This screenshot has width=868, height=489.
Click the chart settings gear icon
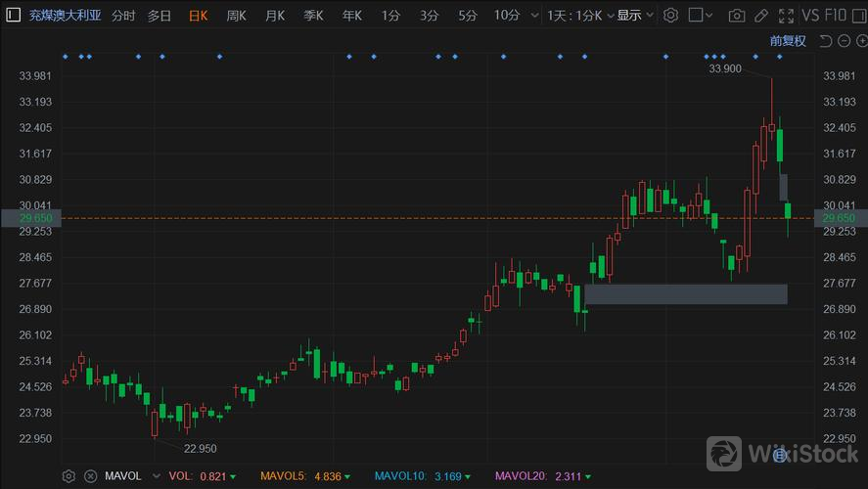(670, 16)
